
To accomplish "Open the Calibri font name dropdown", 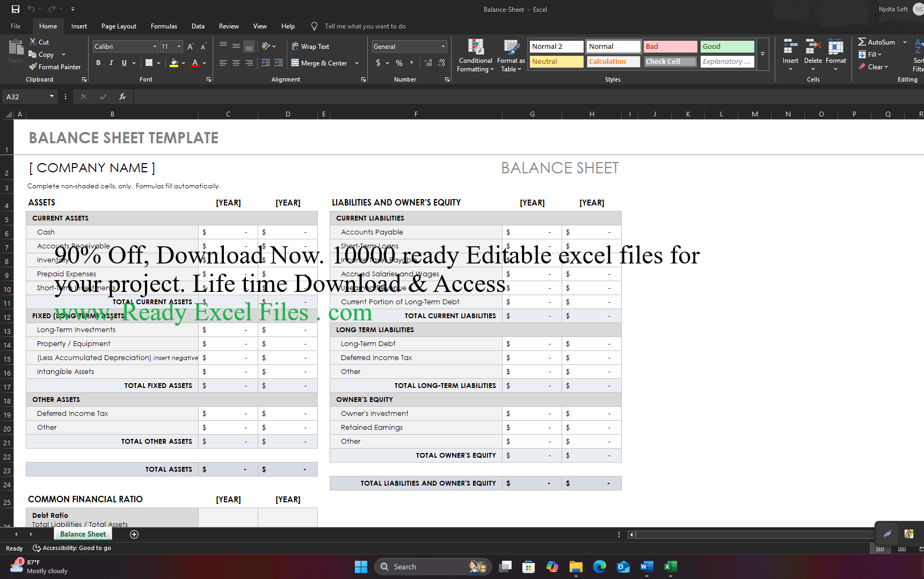I will [155, 47].
